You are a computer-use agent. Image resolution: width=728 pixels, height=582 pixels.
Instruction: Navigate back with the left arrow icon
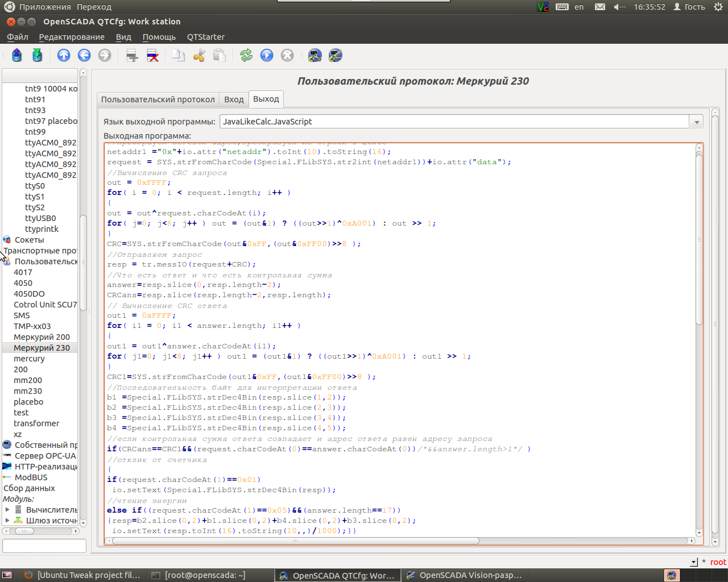[84, 55]
